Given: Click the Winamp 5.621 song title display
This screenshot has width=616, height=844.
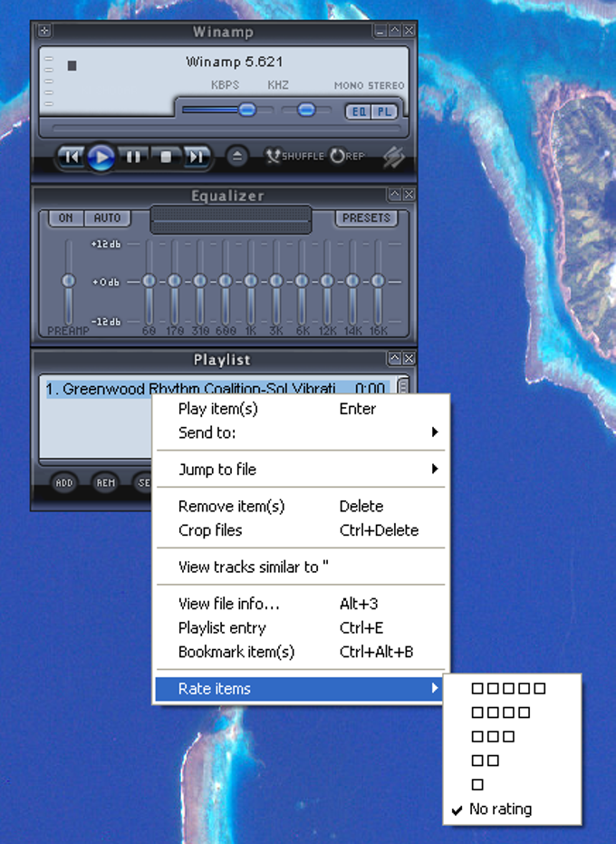Looking at the screenshot, I should 235,62.
